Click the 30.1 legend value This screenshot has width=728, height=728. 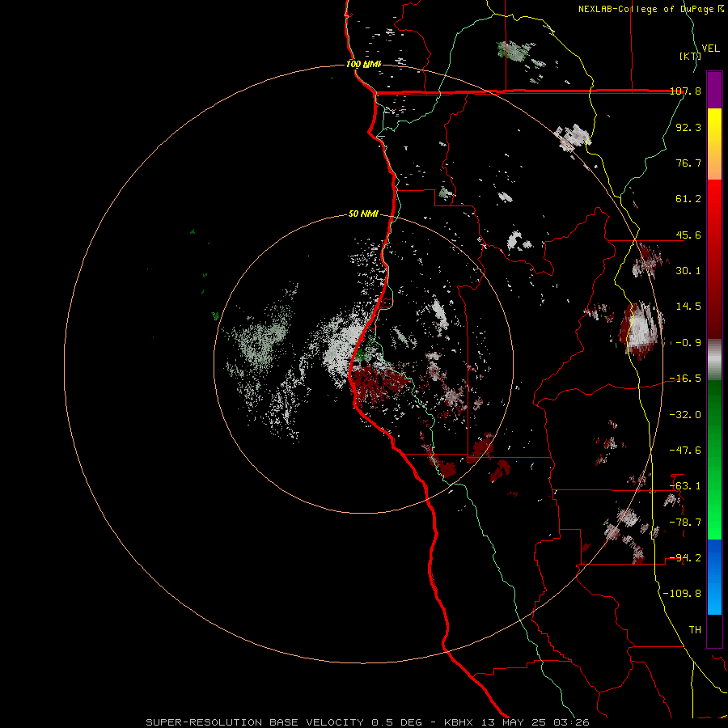[688, 271]
